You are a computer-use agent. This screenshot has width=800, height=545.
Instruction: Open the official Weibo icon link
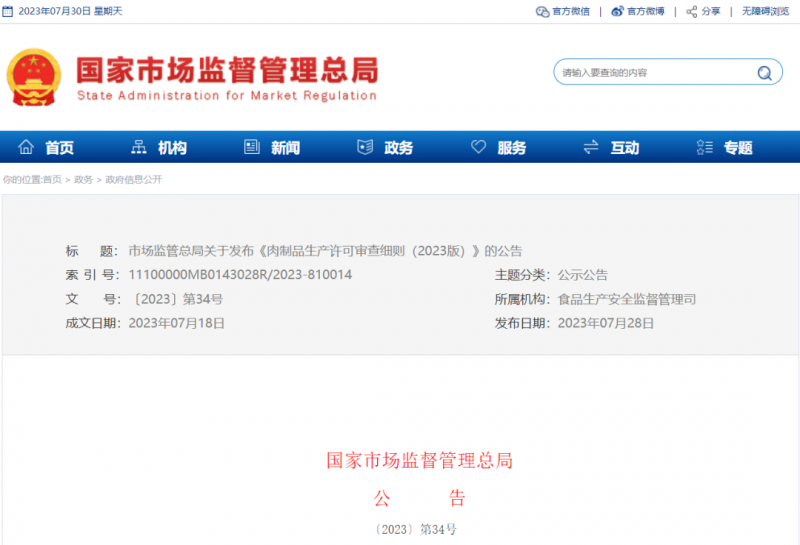tap(617, 11)
